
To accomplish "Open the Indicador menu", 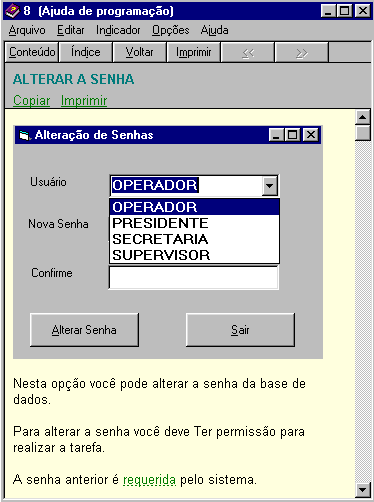I will tap(118, 30).
